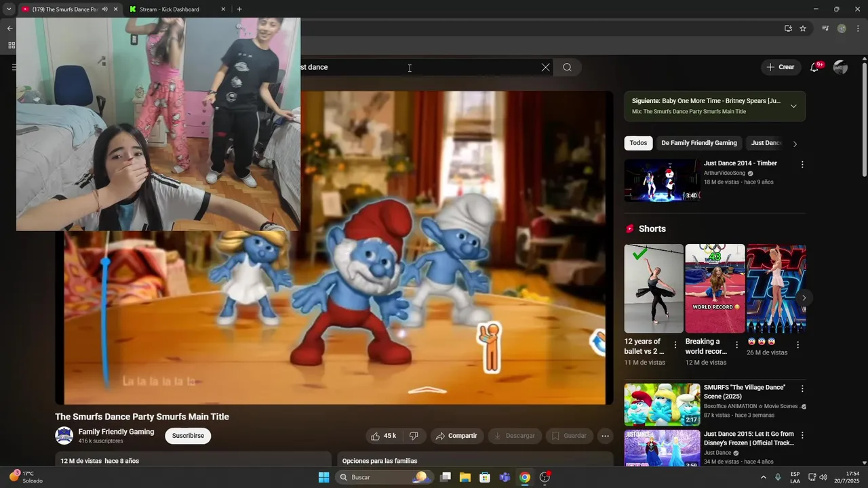Switch to Stream - Kick Dashboard tab
This screenshot has height=488, width=868.
pyautogui.click(x=170, y=9)
